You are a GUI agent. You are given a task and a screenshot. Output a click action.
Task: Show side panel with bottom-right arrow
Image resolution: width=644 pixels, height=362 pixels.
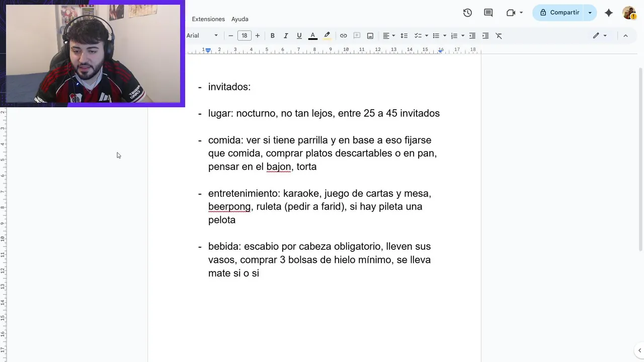pyautogui.click(x=639, y=350)
